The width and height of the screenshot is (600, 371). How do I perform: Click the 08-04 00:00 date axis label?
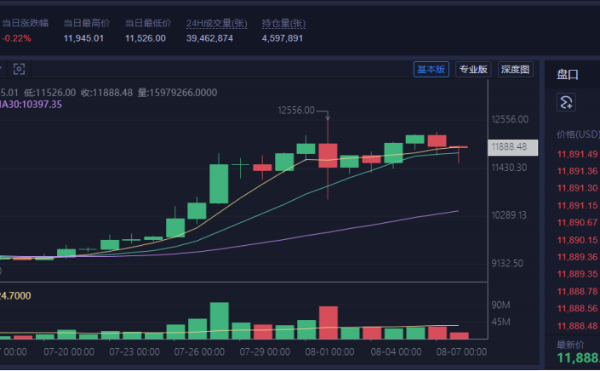pos(396,352)
